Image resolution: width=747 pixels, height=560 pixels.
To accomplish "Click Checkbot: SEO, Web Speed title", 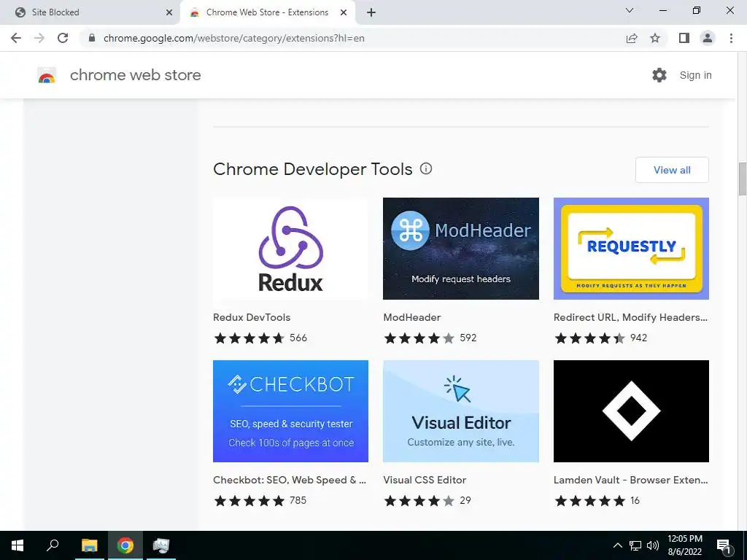I will [x=290, y=480].
